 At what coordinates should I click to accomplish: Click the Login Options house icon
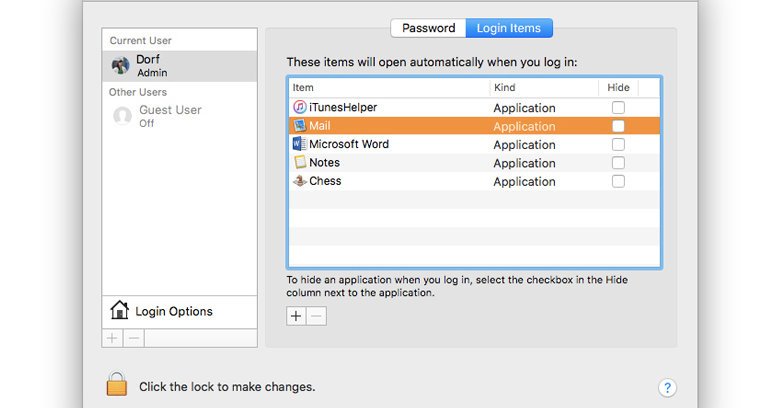coord(119,310)
